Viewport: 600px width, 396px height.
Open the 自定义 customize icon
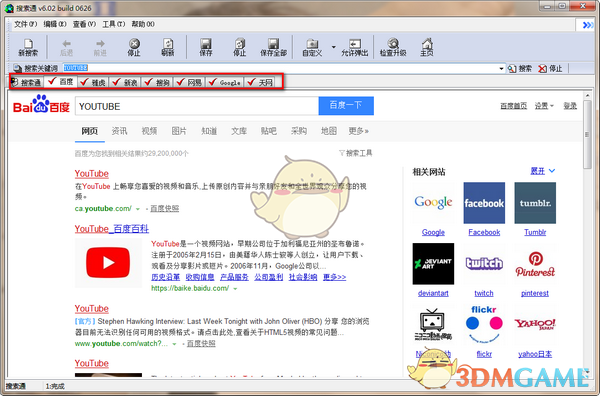(x=312, y=47)
